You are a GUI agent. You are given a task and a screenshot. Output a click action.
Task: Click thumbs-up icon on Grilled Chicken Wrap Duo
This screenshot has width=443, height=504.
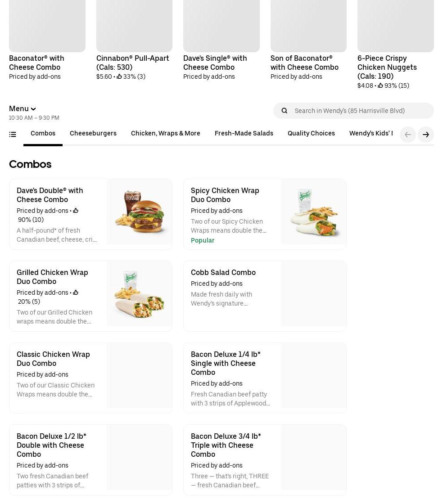point(75,292)
